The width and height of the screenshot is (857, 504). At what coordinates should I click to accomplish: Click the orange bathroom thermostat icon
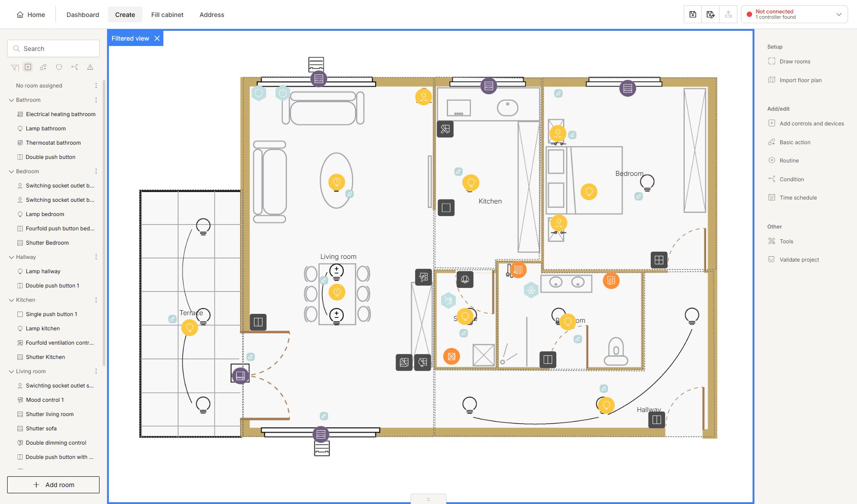tap(611, 280)
